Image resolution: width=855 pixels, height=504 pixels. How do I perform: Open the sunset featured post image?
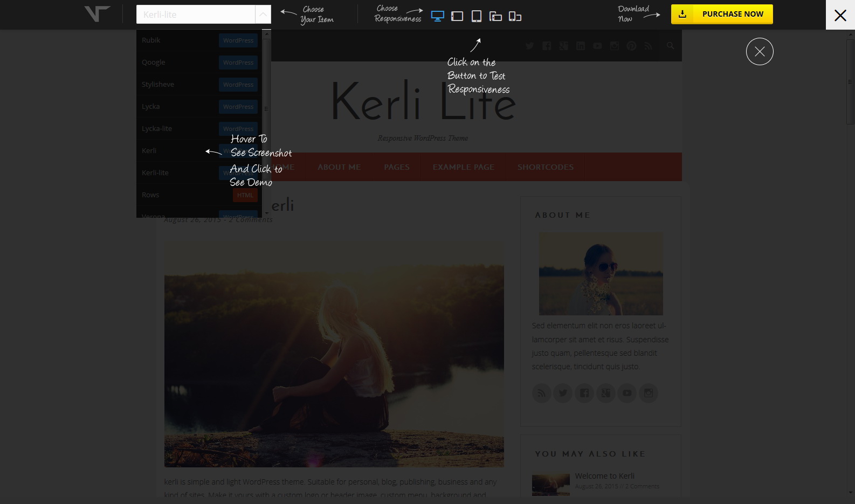coord(334,354)
